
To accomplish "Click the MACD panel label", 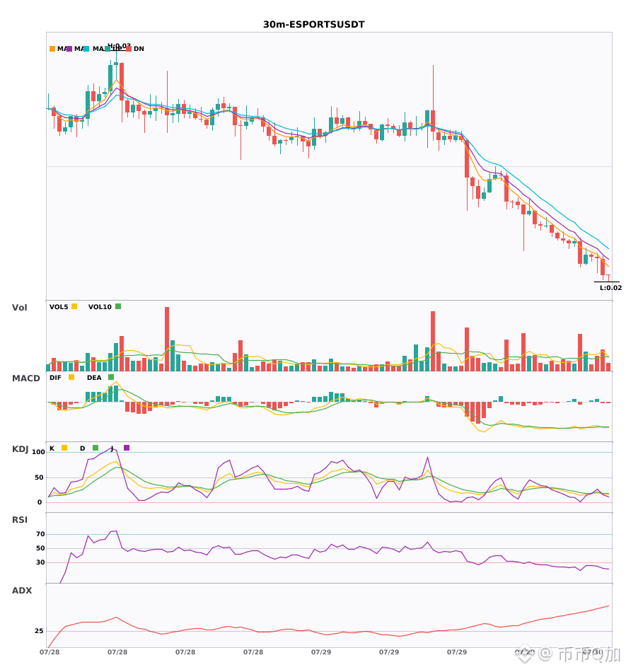I will 25,378.
